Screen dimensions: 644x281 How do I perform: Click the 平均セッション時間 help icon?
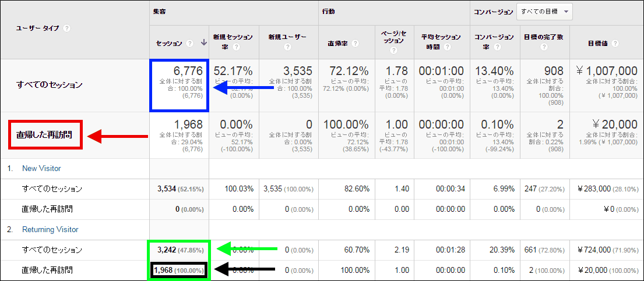(448, 48)
